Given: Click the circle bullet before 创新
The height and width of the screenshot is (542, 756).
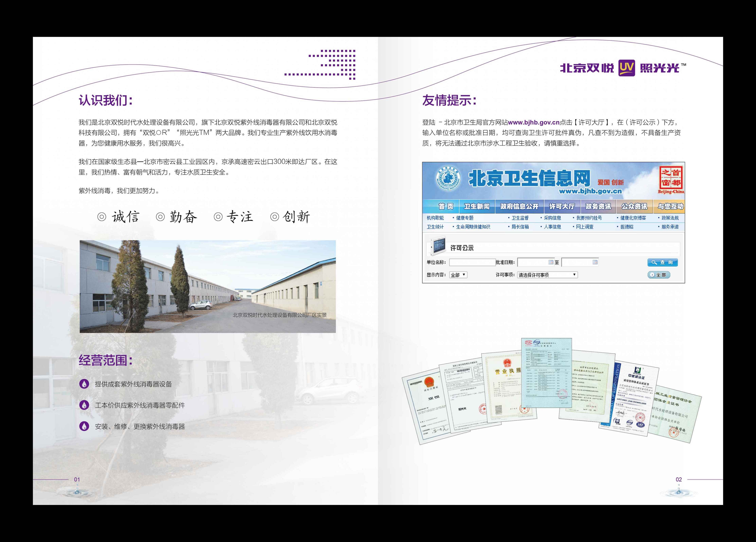Looking at the screenshot, I should (x=274, y=217).
